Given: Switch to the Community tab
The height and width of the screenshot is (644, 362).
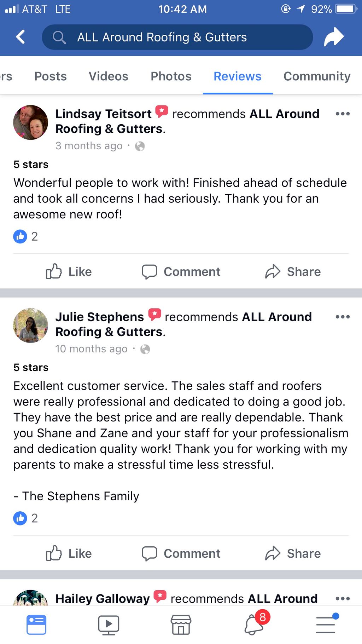Looking at the screenshot, I should pos(316,76).
